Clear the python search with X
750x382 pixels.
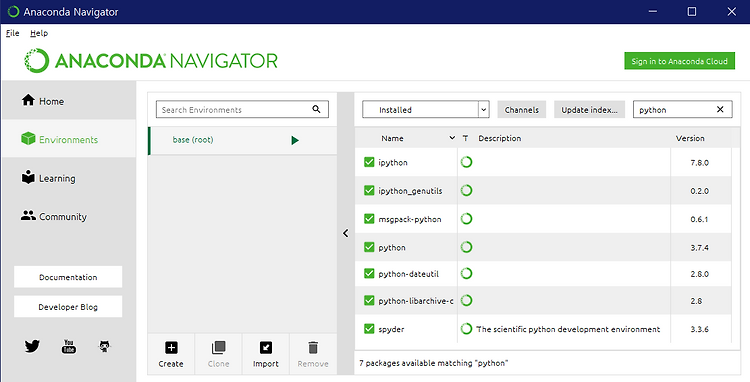720,109
